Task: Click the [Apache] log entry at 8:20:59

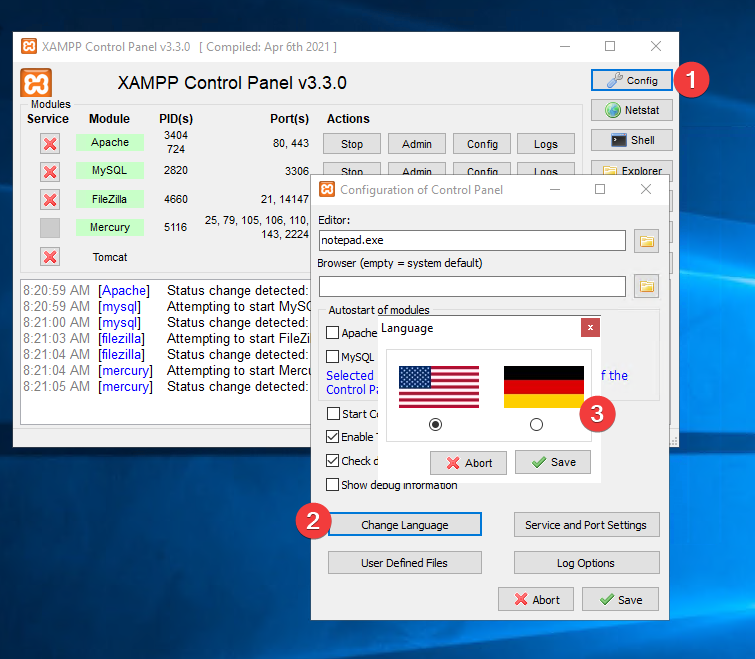Action: (124, 290)
